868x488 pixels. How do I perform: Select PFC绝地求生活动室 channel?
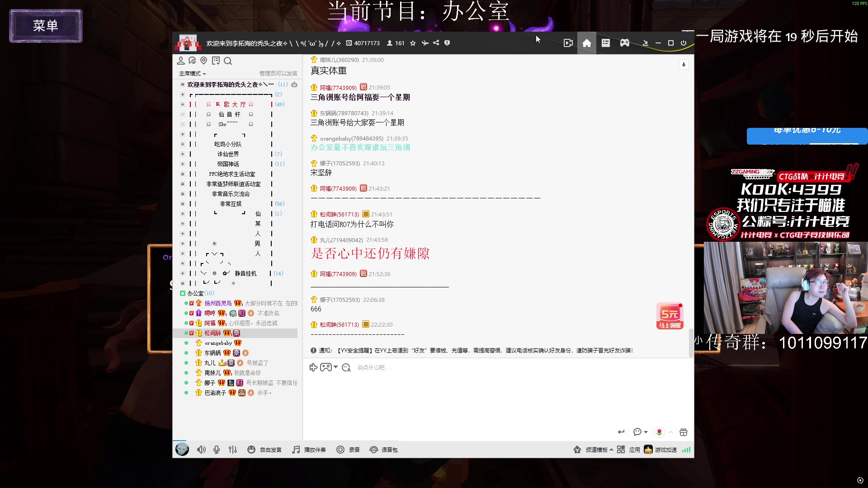click(x=232, y=174)
